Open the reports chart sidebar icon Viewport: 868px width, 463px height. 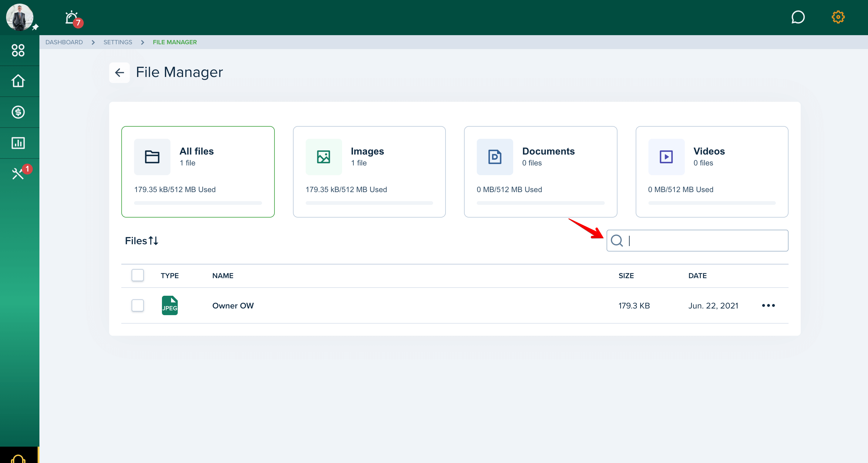coord(18,143)
